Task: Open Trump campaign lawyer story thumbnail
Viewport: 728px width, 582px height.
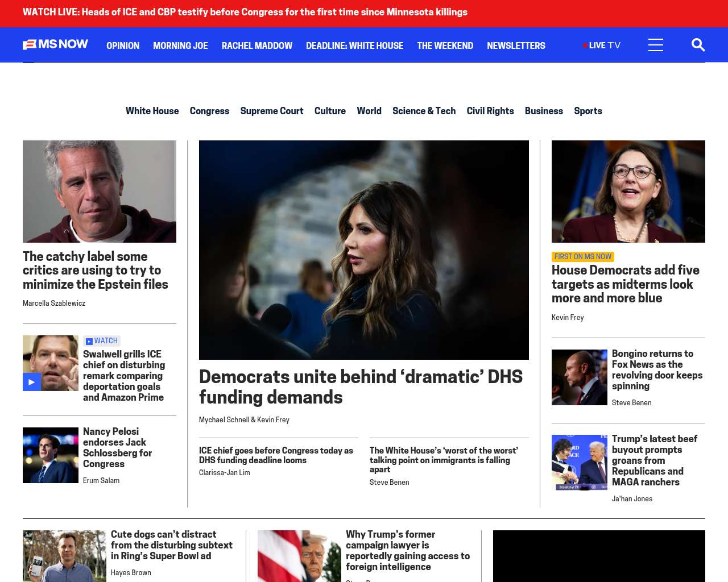Action: tap(299, 556)
